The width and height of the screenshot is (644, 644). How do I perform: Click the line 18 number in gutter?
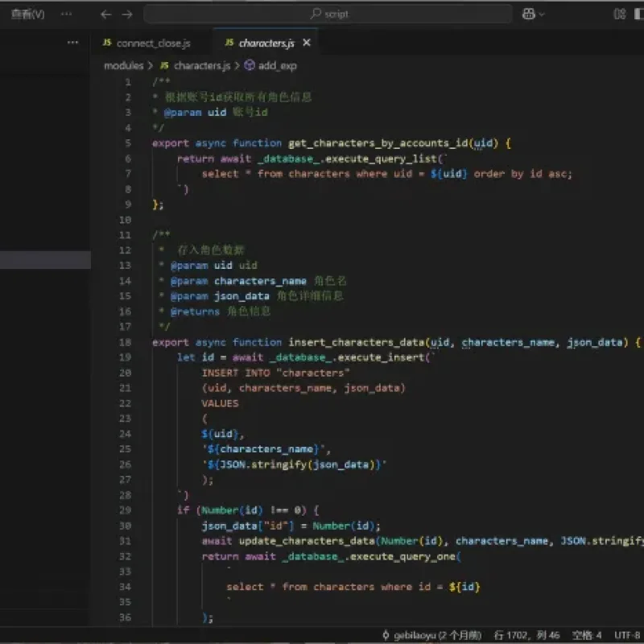point(126,342)
